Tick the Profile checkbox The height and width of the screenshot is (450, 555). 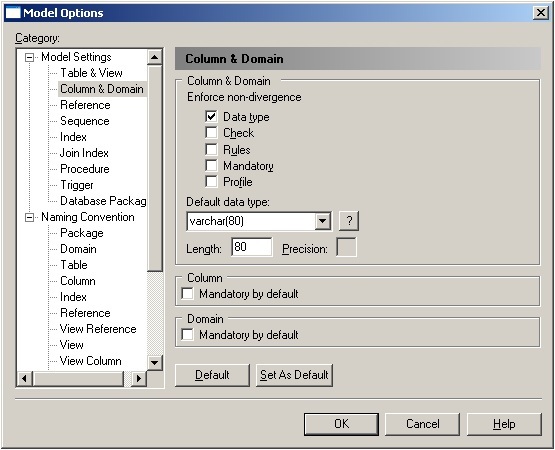[211, 181]
